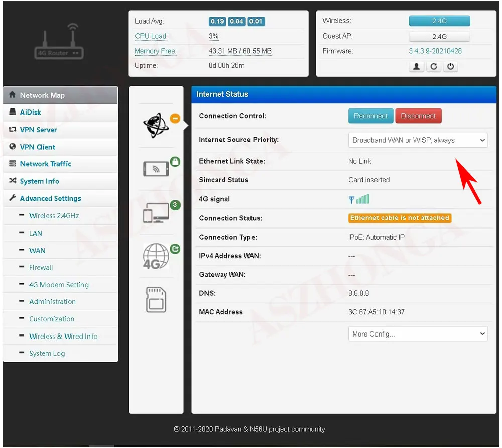Toggle the Wireless 2.4G button
The image size is (502, 448).
440,21
